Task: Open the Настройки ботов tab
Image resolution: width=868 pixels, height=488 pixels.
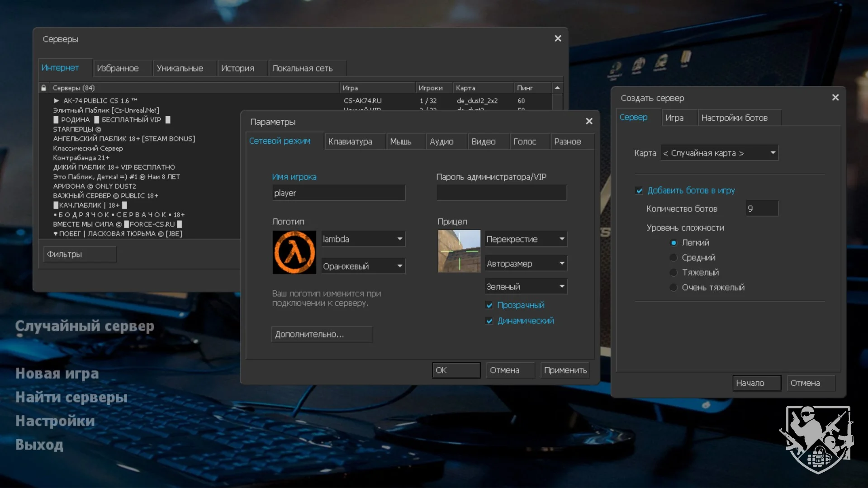Action: coord(734,118)
